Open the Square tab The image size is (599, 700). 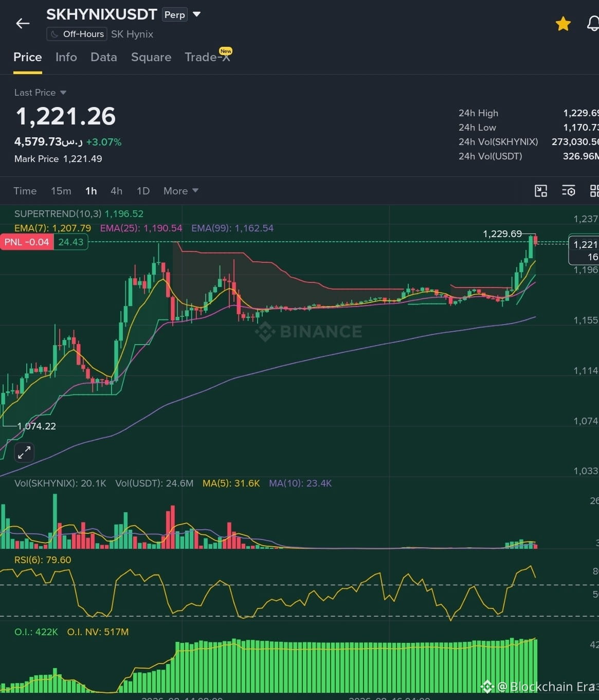tap(151, 57)
